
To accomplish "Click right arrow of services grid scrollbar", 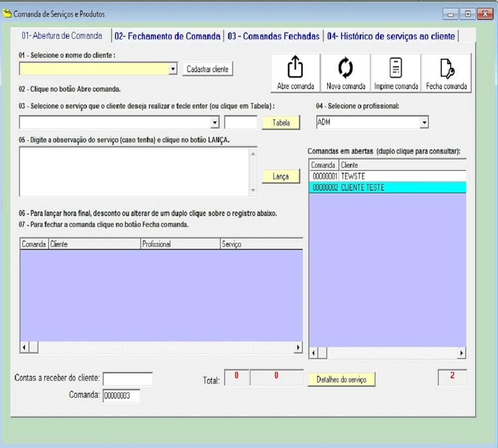I will (298, 347).
